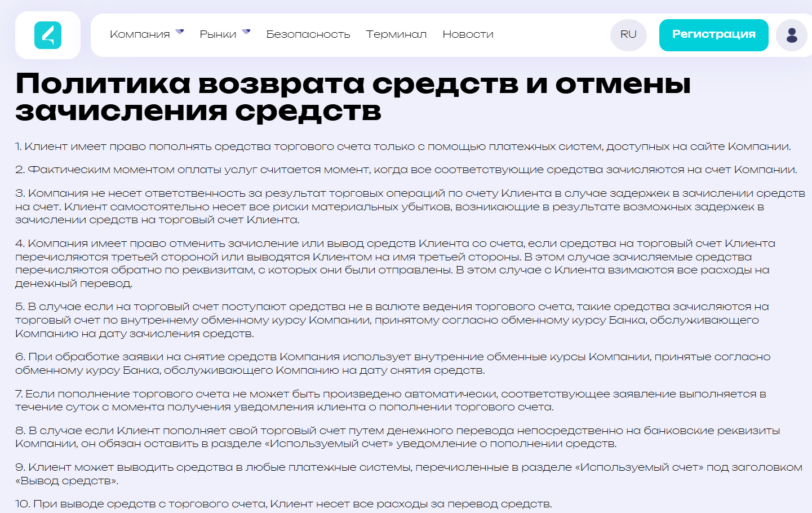Click paragraph 6 starting При обработке заявки
The height and width of the screenshot is (513, 812).
[x=393, y=364]
